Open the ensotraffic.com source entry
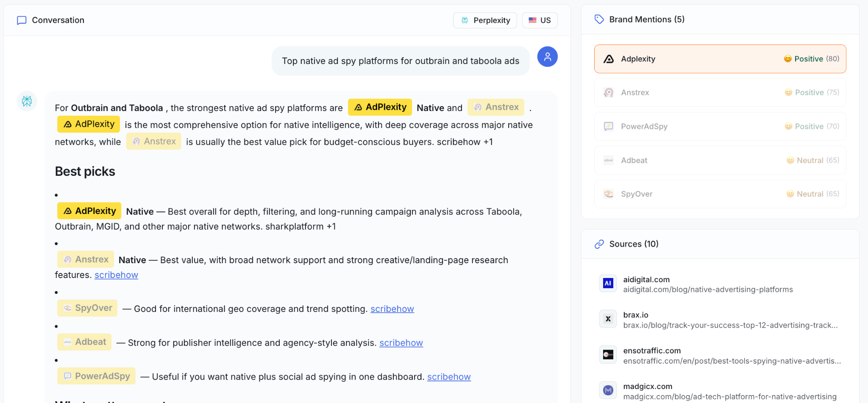The height and width of the screenshot is (403, 868). point(720,356)
